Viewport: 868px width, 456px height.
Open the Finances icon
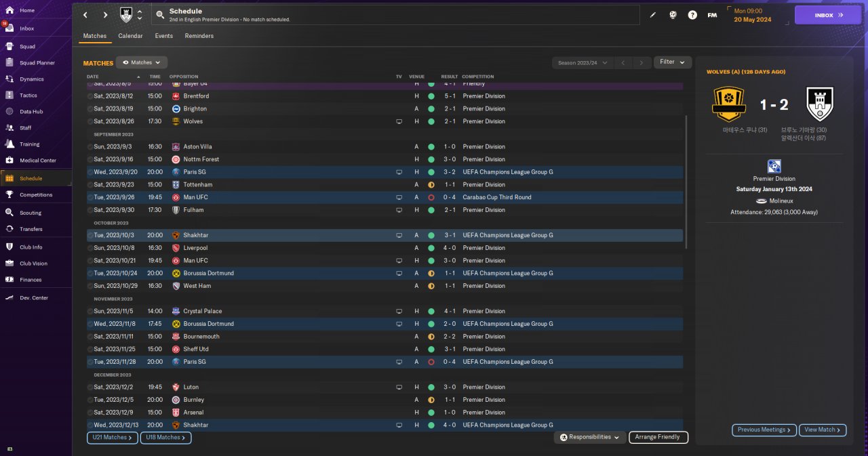(x=9, y=280)
